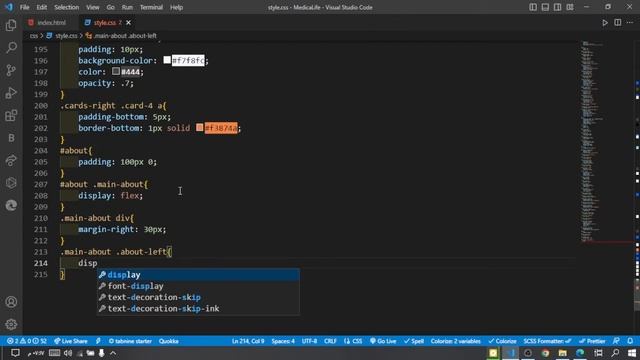The image size is (640, 360).
Task: Click Live Share in the status bar
Action: coord(71,341)
